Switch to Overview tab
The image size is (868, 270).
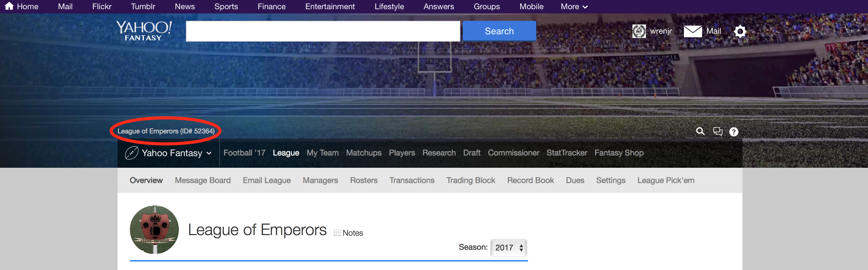coord(146,180)
